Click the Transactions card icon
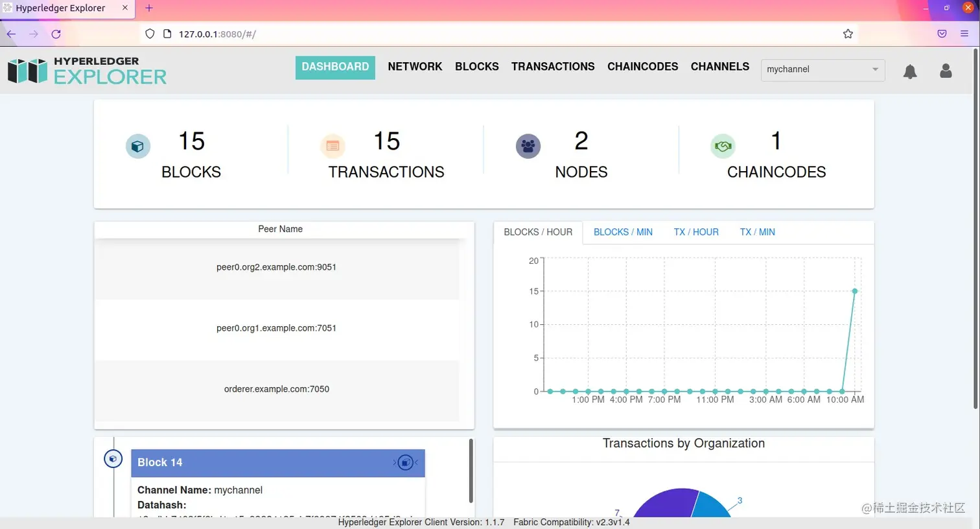Screen dimensions: 980x529 tap(333, 146)
